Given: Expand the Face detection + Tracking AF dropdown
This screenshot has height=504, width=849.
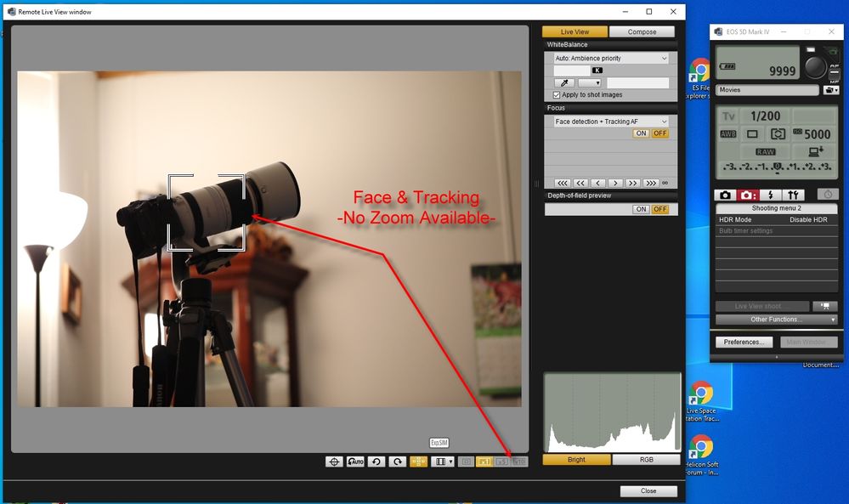Looking at the screenshot, I should click(x=610, y=122).
